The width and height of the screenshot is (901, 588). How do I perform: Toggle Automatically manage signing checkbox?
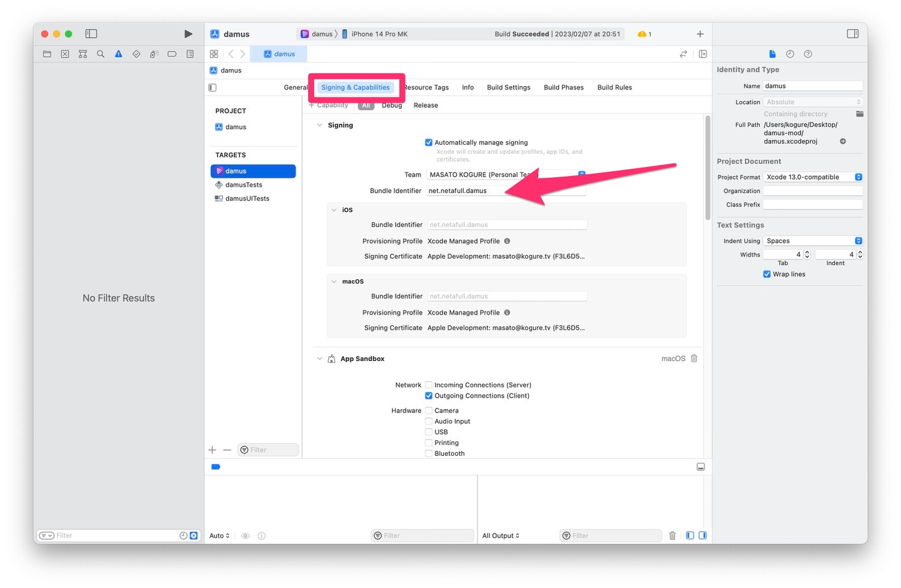[x=429, y=143]
